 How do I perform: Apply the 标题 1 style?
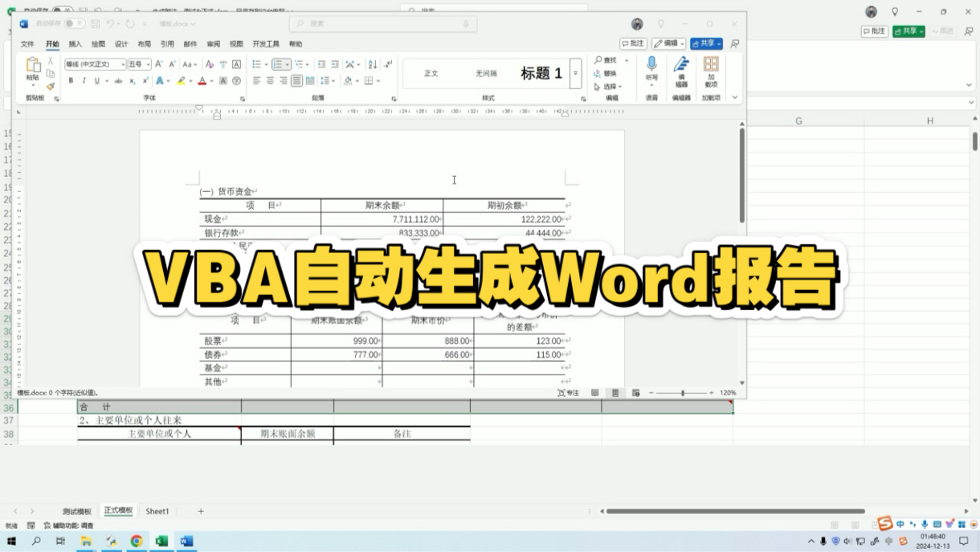(541, 73)
